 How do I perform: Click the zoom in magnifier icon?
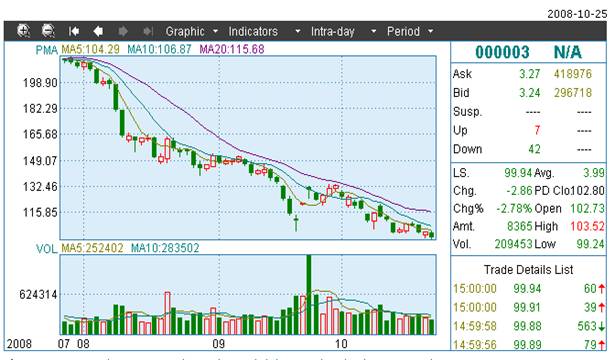coord(24,31)
